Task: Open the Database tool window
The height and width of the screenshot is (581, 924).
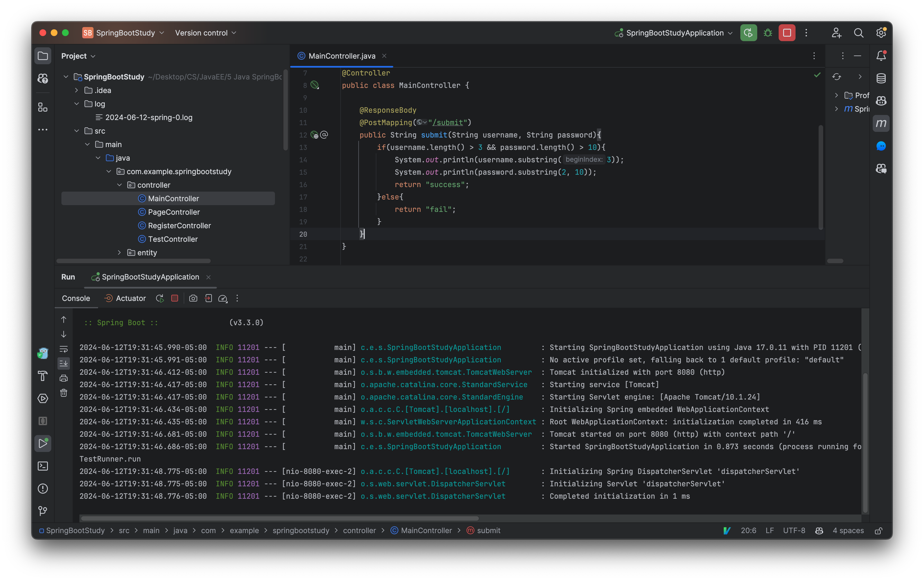Action: 881,78
